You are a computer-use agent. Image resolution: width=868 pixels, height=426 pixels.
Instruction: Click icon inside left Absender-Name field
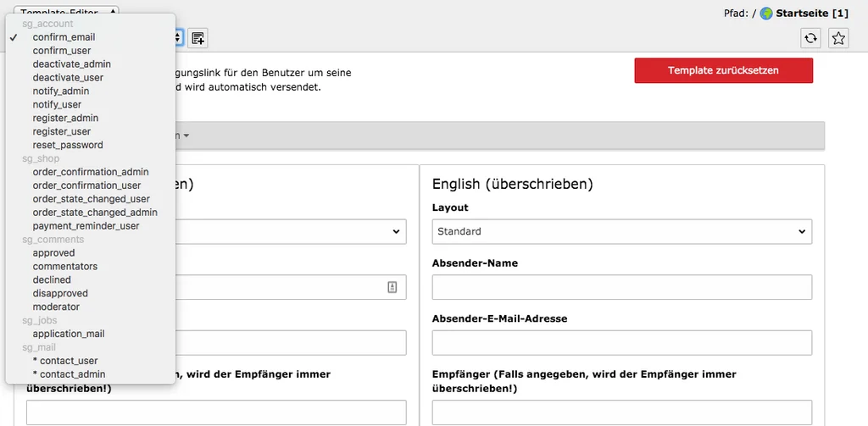click(392, 287)
